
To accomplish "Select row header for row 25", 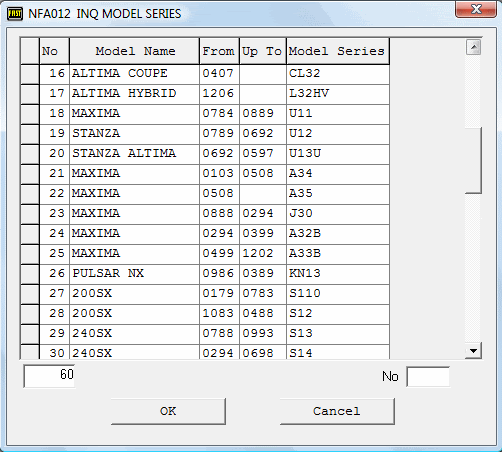I will point(30,254).
